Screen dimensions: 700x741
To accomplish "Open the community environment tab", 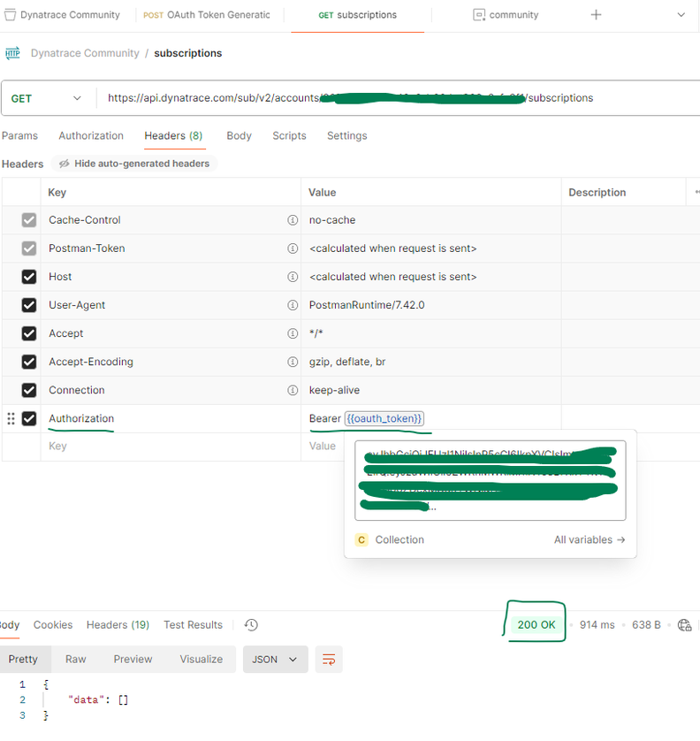I will [x=506, y=15].
